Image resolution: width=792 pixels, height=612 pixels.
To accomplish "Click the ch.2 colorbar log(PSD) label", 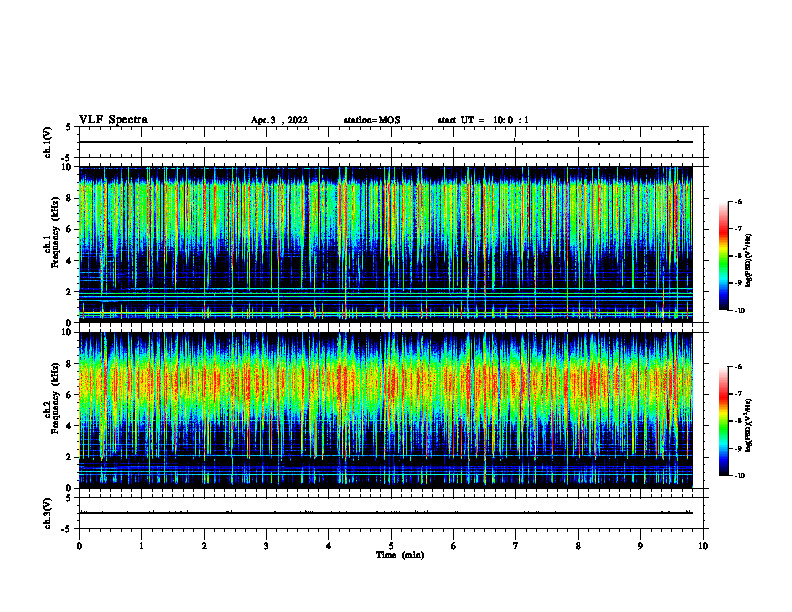I will (749, 425).
